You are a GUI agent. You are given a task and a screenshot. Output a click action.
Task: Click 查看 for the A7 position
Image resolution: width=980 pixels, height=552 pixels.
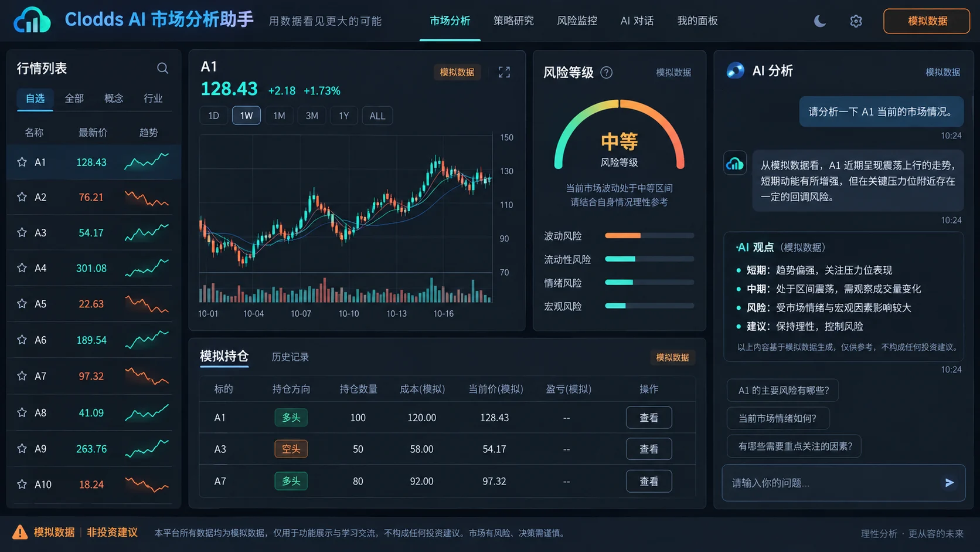(649, 481)
